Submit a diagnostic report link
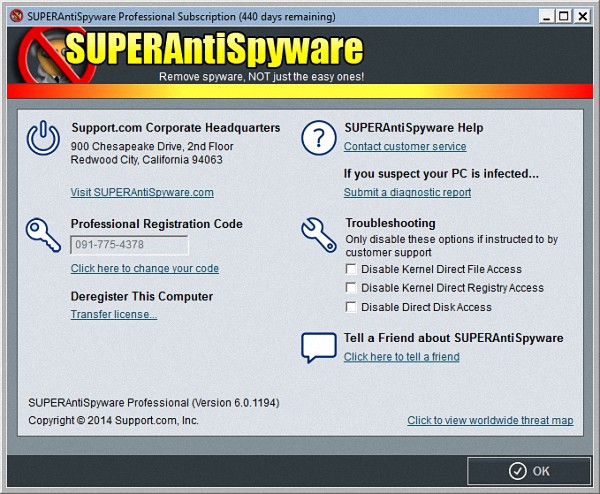 [x=407, y=192]
